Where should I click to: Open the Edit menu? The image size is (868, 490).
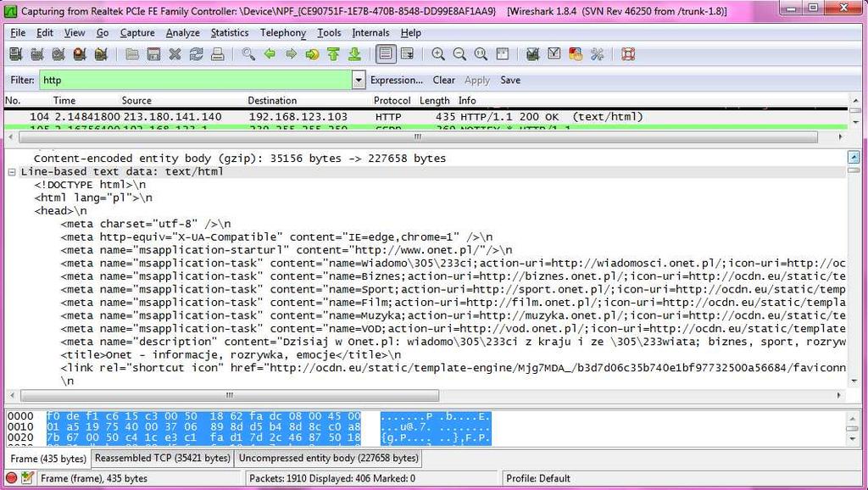(45, 33)
